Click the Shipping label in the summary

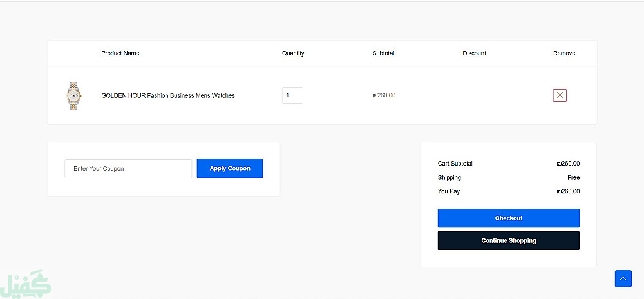pyautogui.click(x=450, y=178)
